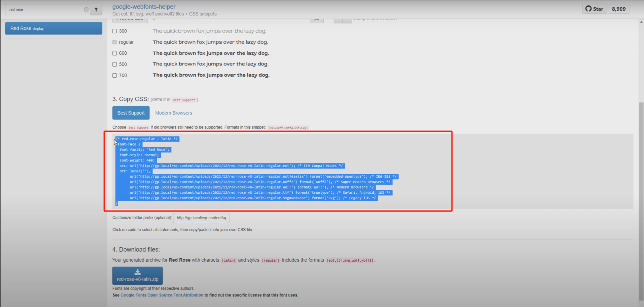This screenshot has width=644, height=307.
Task: Select Red Rose display in font list
Action: tap(54, 28)
